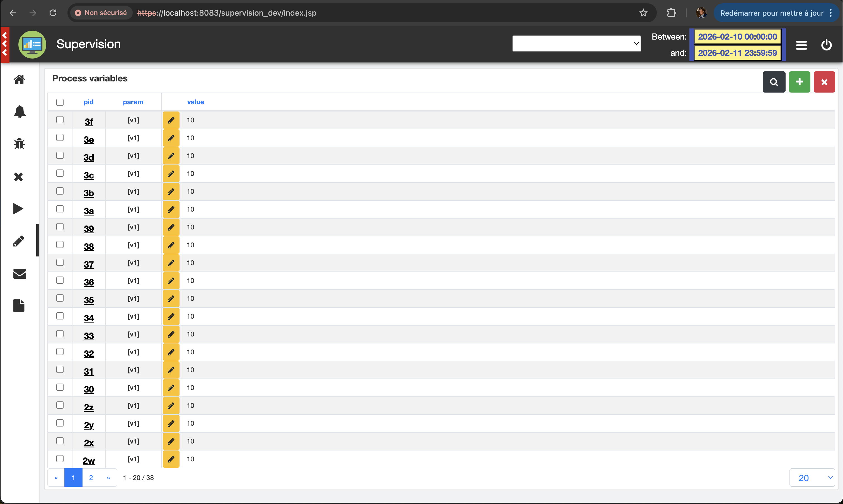Open the bug icon in sidebar

pyautogui.click(x=19, y=144)
